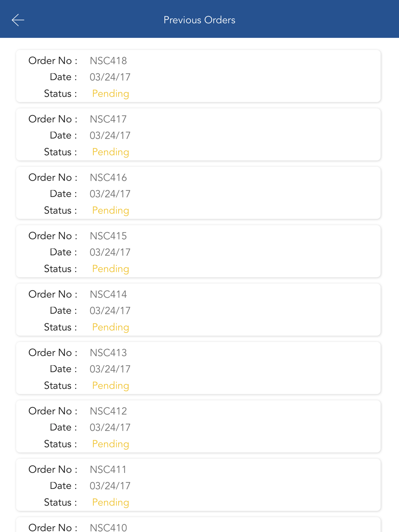Image resolution: width=399 pixels, height=532 pixels.
Task: Open order NSC415 entry
Action: click(198, 251)
